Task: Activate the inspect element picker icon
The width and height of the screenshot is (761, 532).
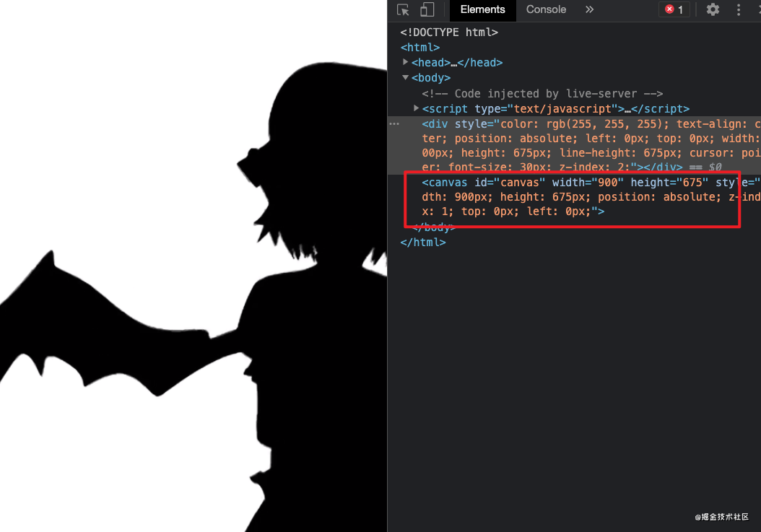Action: click(x=403, y=9)
